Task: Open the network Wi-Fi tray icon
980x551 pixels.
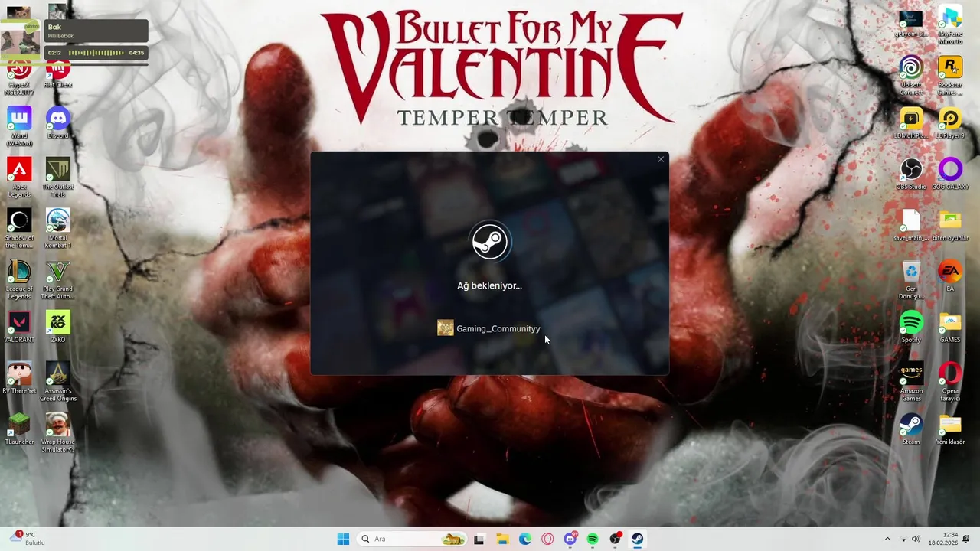Action: click(903, 539)
